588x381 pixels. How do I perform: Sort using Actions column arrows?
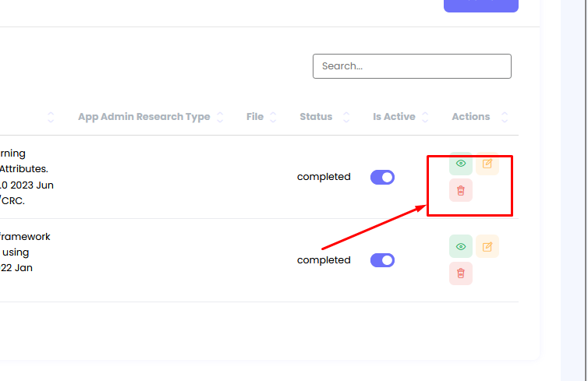[505, 118]
